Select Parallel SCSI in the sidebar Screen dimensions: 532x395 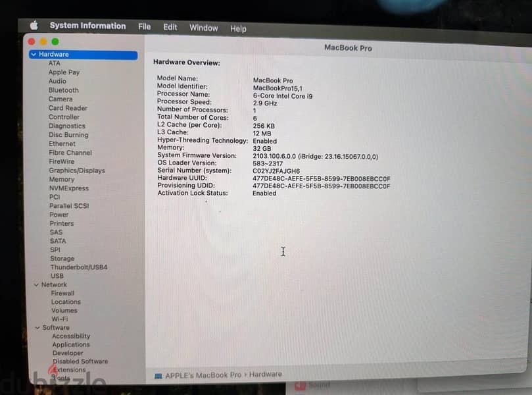69,206
